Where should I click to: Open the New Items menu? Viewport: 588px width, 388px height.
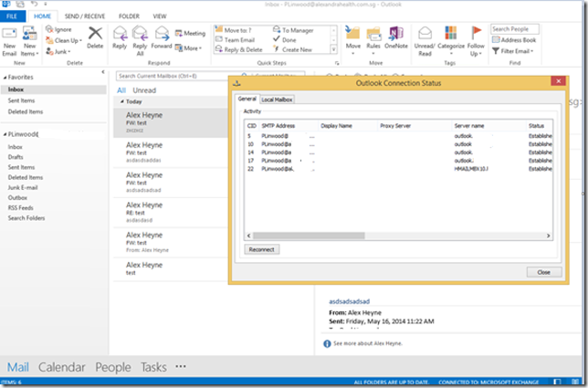(29, 42)
